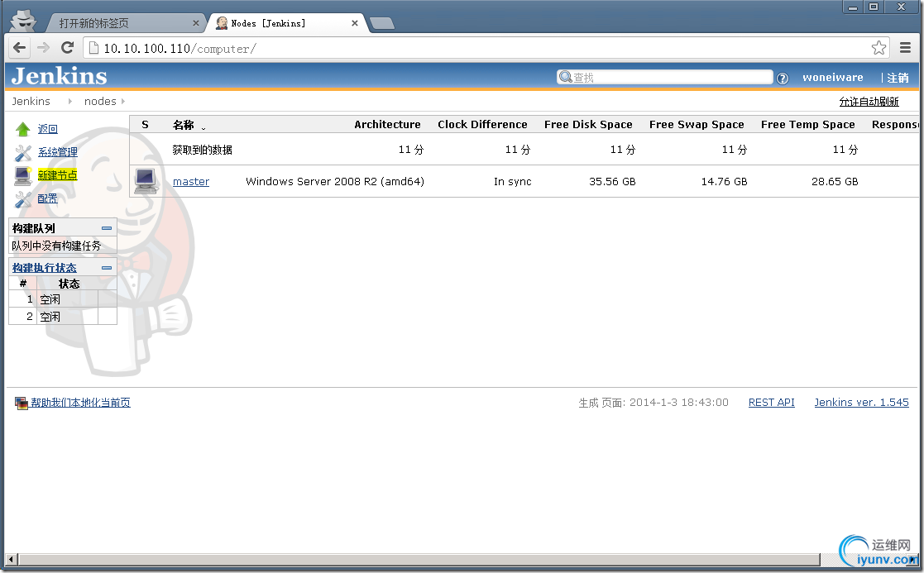Click the nodes breadcrumb item
Screen dimensions: 924x573
pos(100,102)
